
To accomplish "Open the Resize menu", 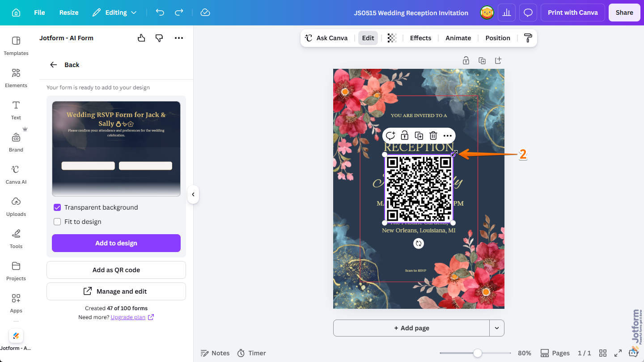I will (69, 13).
